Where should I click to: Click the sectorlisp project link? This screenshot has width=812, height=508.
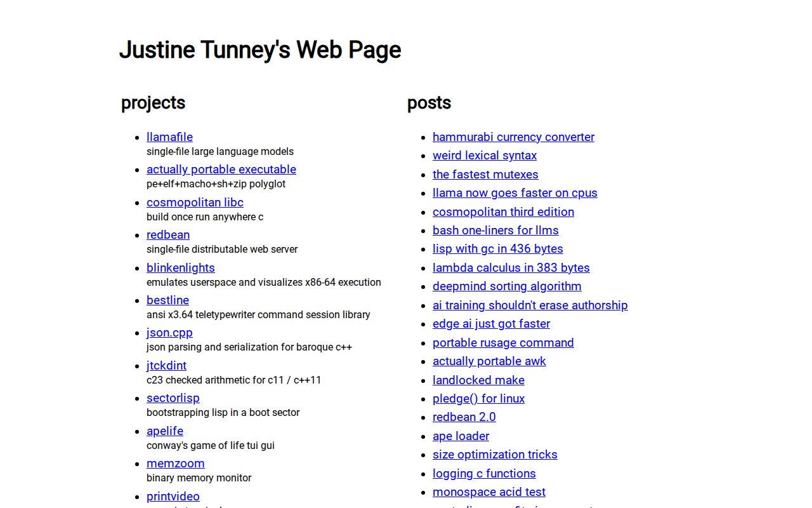173,398
